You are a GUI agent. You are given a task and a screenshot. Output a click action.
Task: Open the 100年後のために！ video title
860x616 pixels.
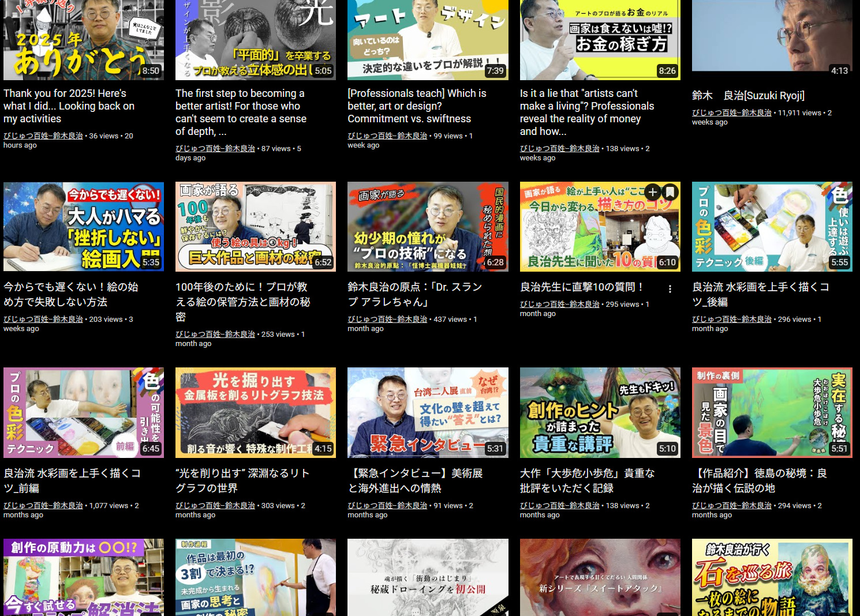[x=242, y=302]
